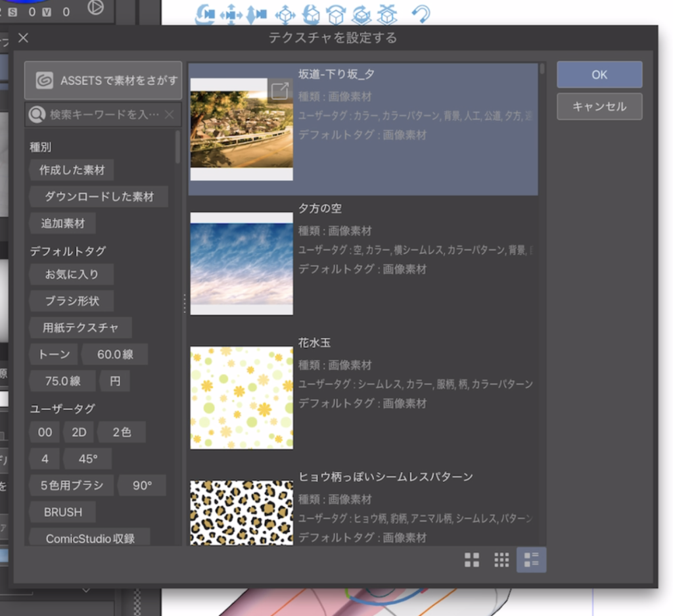Clear the search keyword with X icon
This screenshot has width=673, height=616.
click(169, 114)
